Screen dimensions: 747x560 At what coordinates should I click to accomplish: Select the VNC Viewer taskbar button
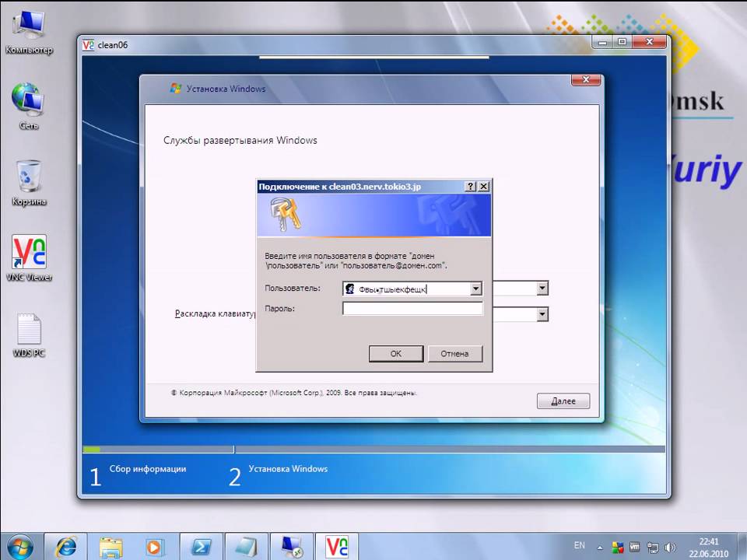pos(336,547)
